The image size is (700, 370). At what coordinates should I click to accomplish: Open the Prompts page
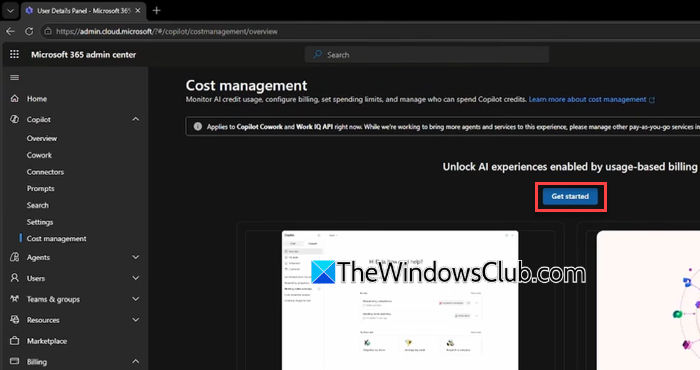(40, 188)
